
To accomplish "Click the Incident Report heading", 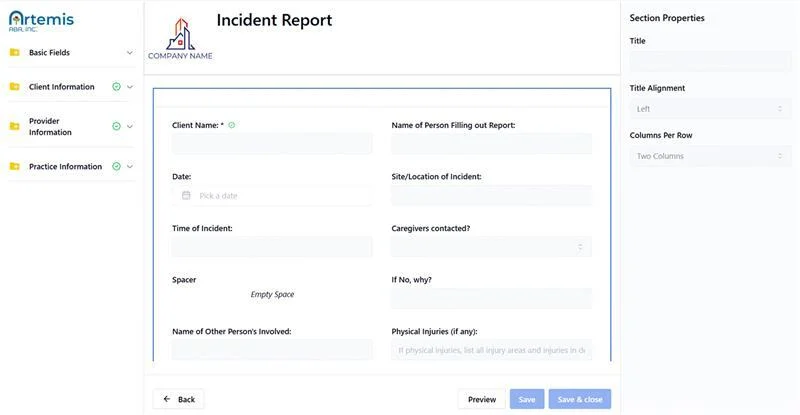I will pyautogui.click(x=274, y=20).
